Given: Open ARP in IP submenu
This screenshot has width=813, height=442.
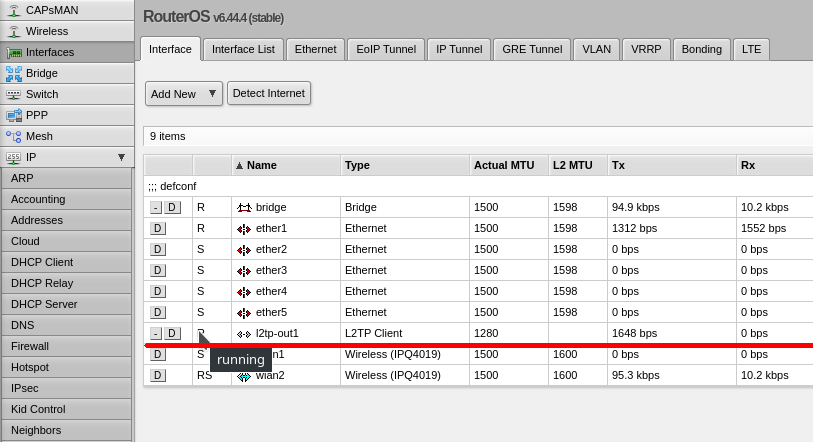Looking at the screenshot, I should coord(66,178).
